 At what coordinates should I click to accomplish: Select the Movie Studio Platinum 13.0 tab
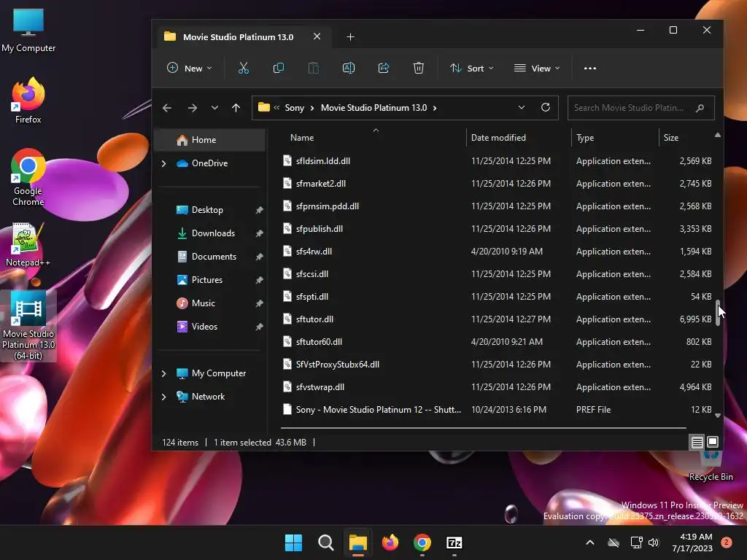243,36
